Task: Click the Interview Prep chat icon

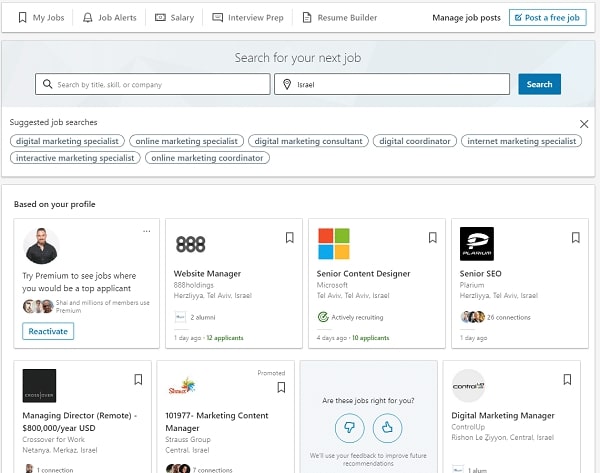Action: click(217, 18)
